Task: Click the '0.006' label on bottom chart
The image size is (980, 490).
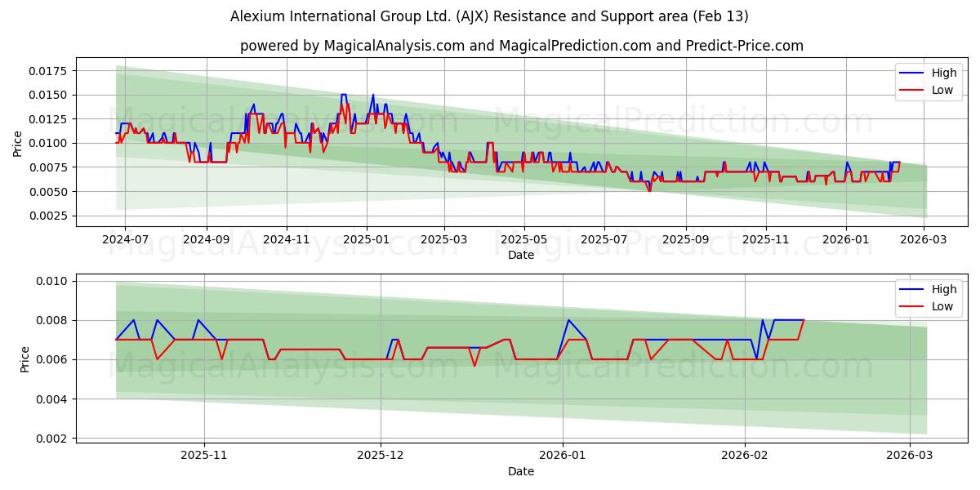Action: pyautogui.click(x=53, y=360)
